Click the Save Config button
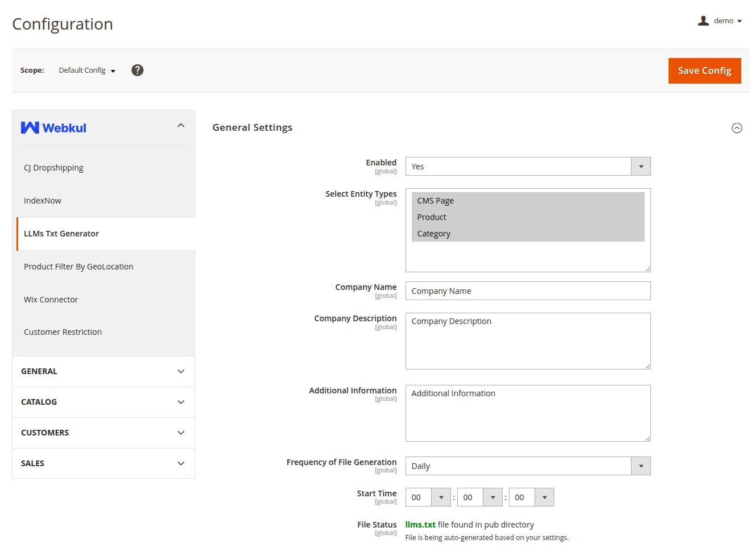The image size is (756, 552). (704, 70)
